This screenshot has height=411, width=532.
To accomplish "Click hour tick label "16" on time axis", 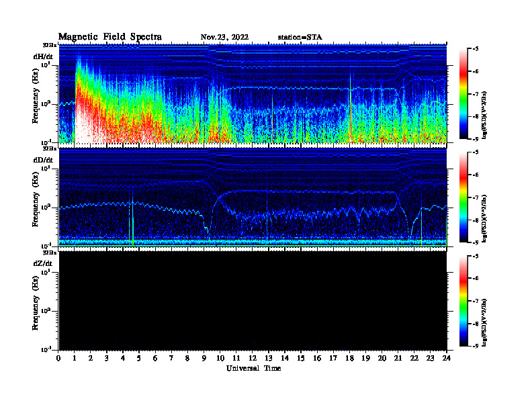I will 317,358.
